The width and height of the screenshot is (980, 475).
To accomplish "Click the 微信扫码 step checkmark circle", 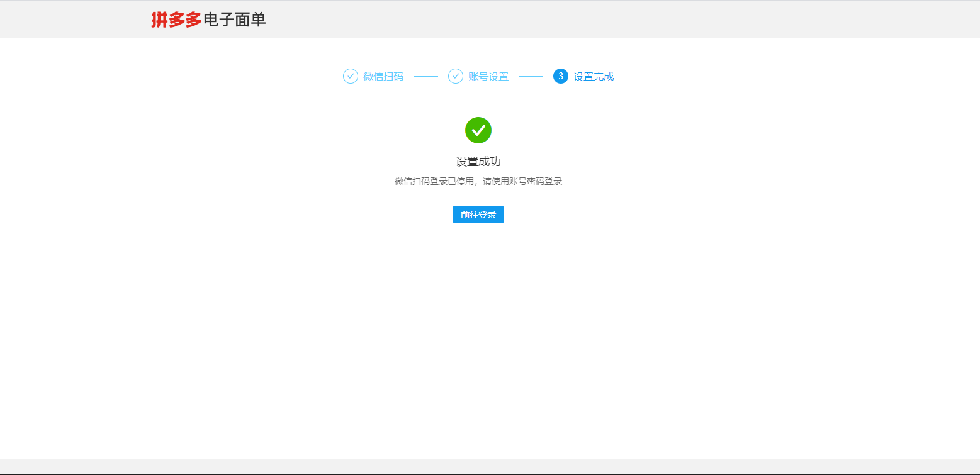I will pyautogui.click(x=351, y=76).
